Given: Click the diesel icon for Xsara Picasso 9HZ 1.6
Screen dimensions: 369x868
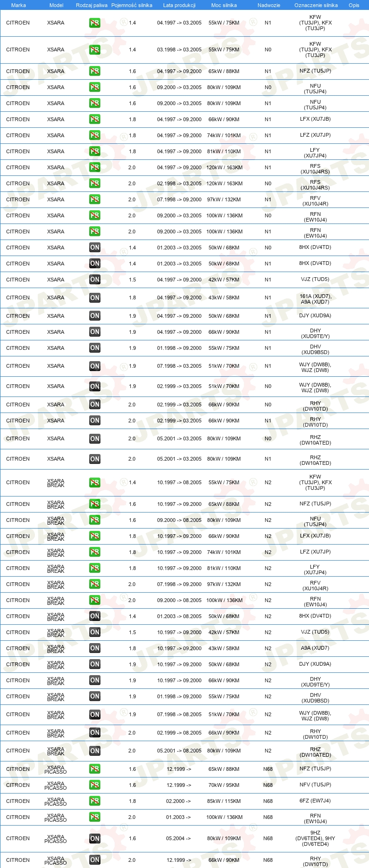Looking at the screenshot, I should click(x=95, y=838).
